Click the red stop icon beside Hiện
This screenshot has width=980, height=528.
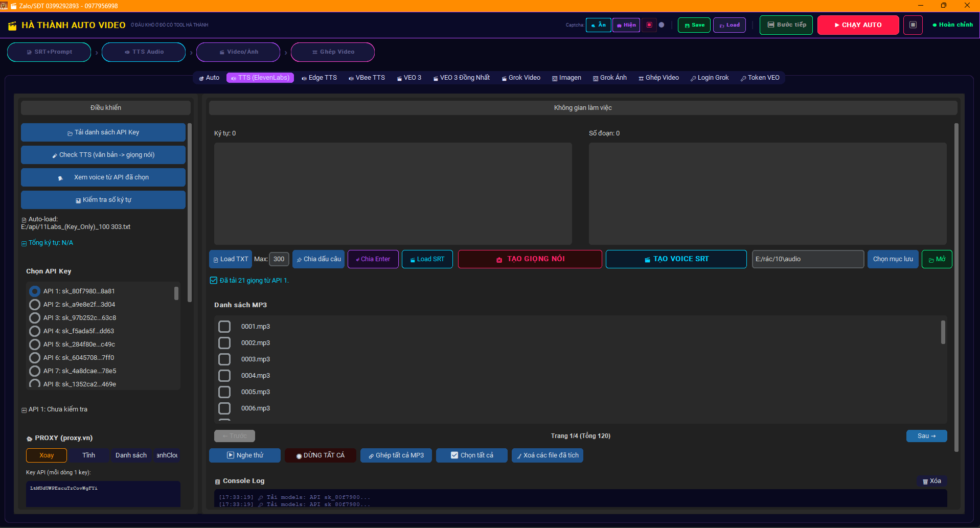[x=649, y=25]
